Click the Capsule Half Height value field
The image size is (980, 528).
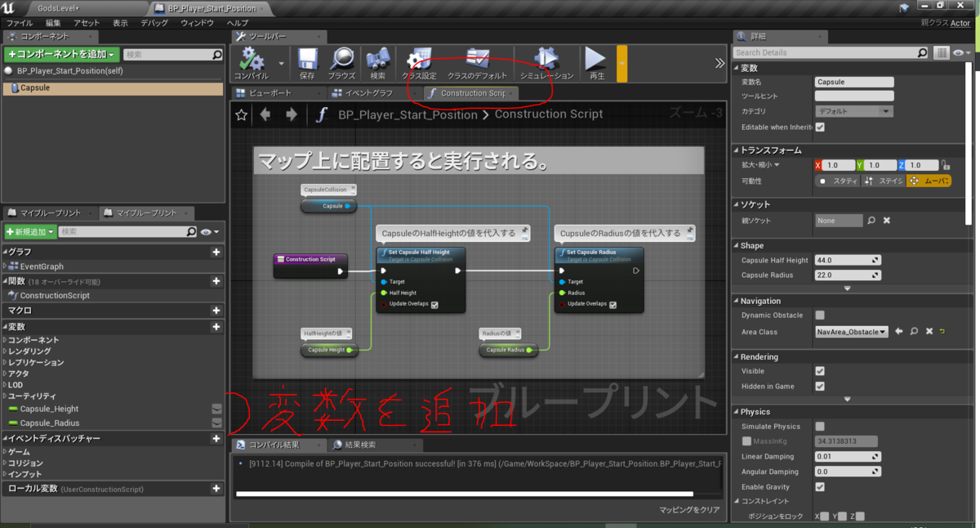click(x=849, y=260)
